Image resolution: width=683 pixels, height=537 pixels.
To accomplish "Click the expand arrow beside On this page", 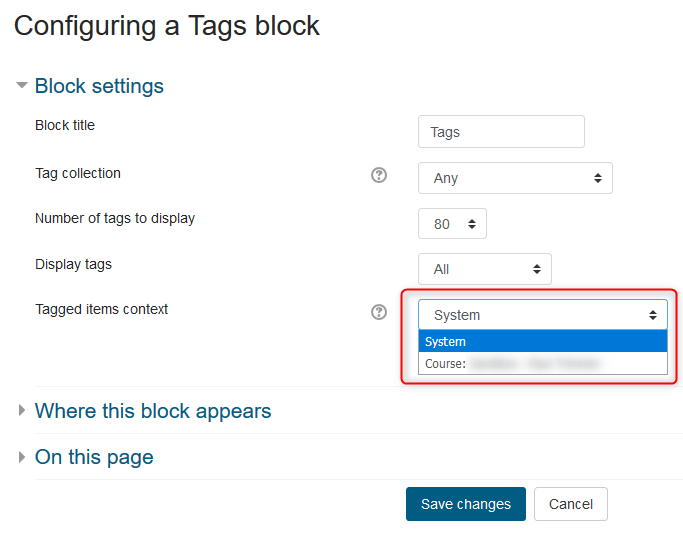I will coord(22,458).
